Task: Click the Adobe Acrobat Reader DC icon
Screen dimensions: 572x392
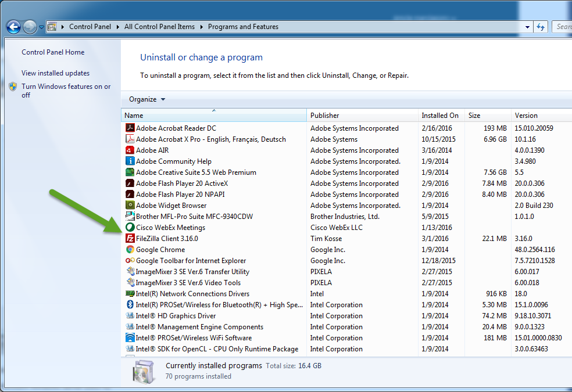Action: tap(130, 128)
